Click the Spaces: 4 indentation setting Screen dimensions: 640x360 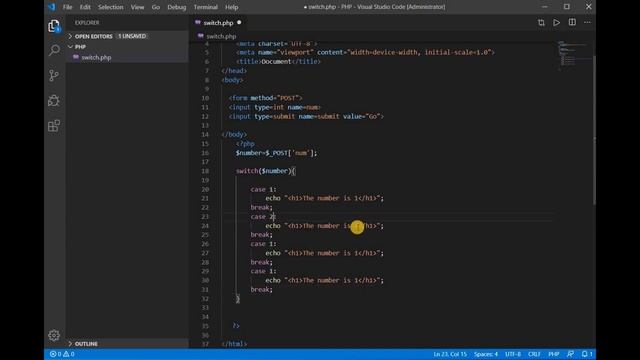(486, 354)
